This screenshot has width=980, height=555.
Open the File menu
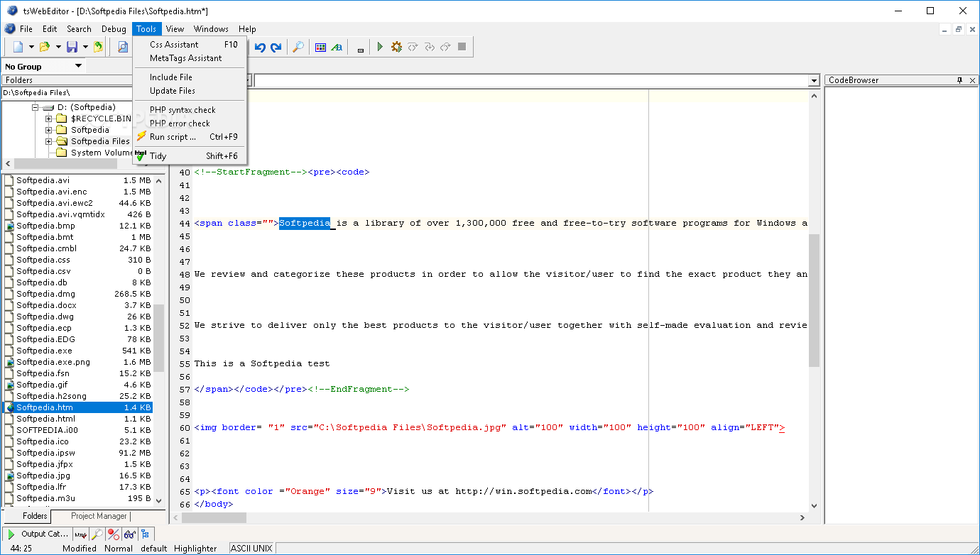pyautogui.click(x=26, y=29)
